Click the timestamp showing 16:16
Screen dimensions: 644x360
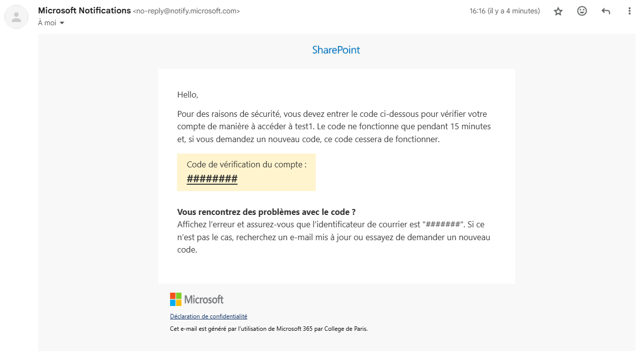click(504, 10)
